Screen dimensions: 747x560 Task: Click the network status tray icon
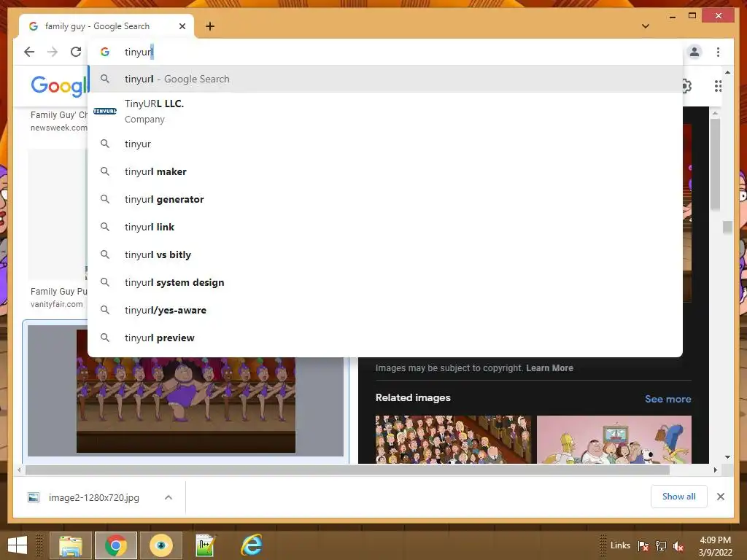click(x=661, y=546)
